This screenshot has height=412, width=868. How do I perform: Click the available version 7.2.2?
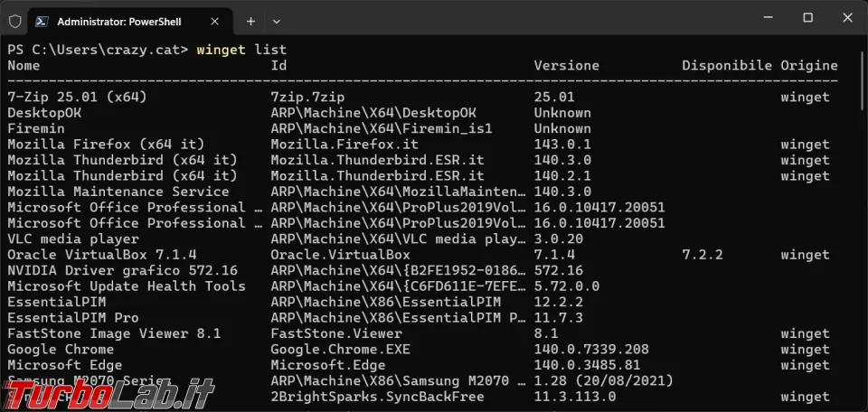coord(703,255)
